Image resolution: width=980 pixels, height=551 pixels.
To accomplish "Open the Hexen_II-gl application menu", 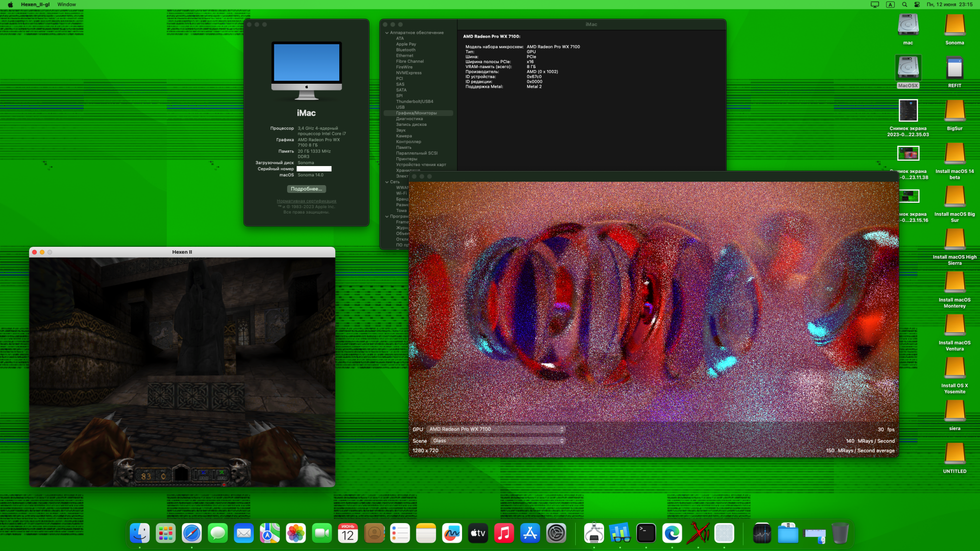I will [35, 4].
